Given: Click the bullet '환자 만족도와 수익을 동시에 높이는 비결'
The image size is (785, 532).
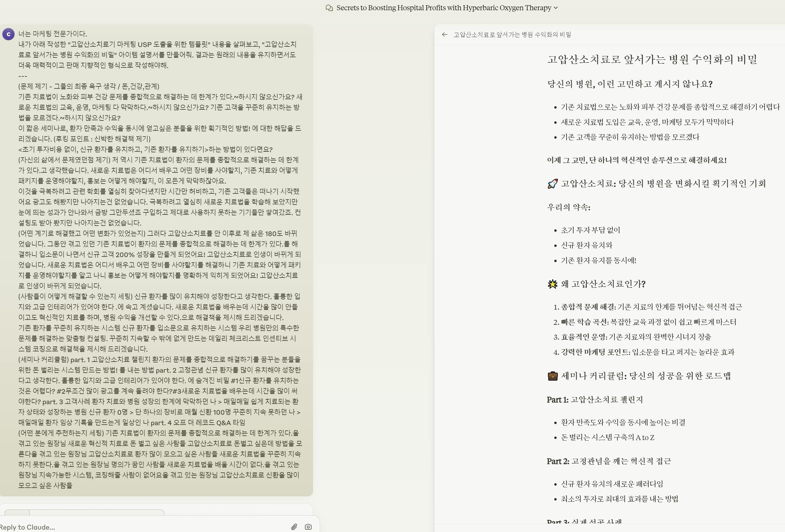Looking at the screenshot, I should point(623,422).
